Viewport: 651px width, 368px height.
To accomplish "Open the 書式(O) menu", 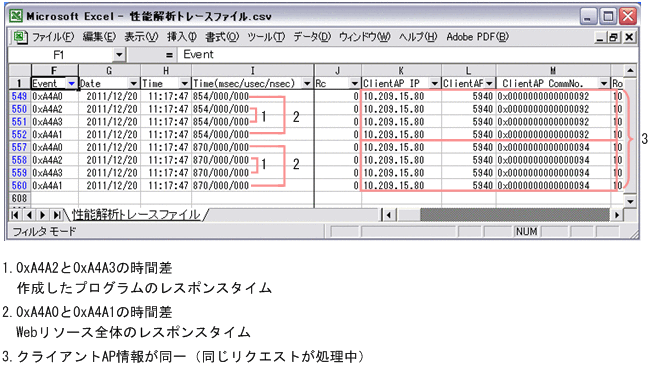I will pos(222,37).
